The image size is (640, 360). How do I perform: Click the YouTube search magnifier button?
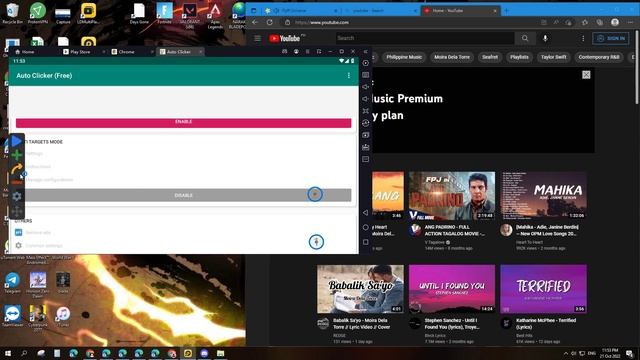point(525,38)
